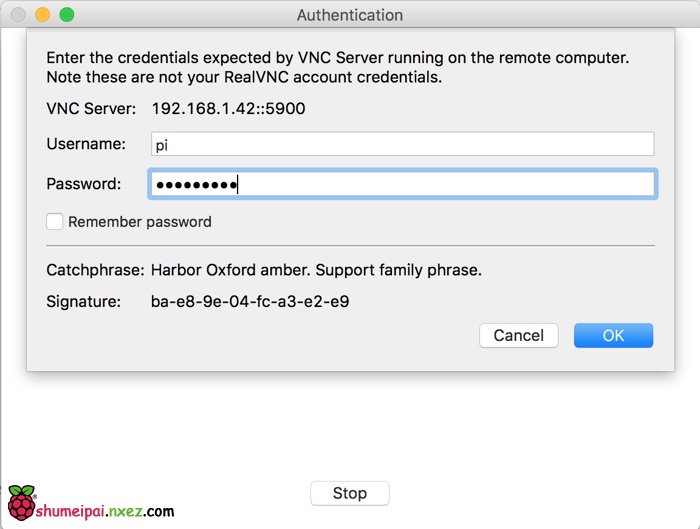Click the credentials instruction text
The image size is (700, 529).
point(338,67)
